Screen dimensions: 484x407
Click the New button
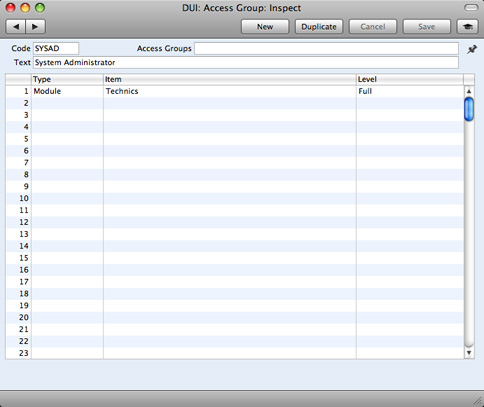coord(265,27)
